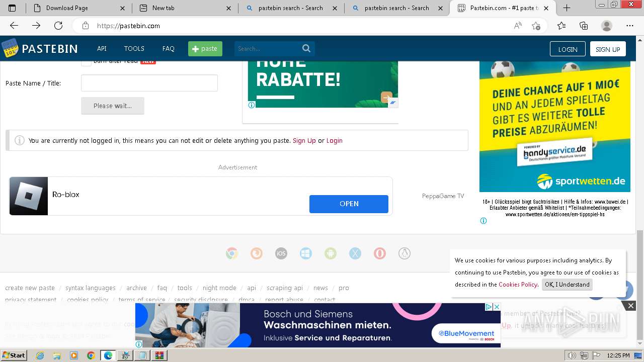Click the syntax languages footer link
The image size is (644, 362).
pyautogui.click(x=91, y=288)
